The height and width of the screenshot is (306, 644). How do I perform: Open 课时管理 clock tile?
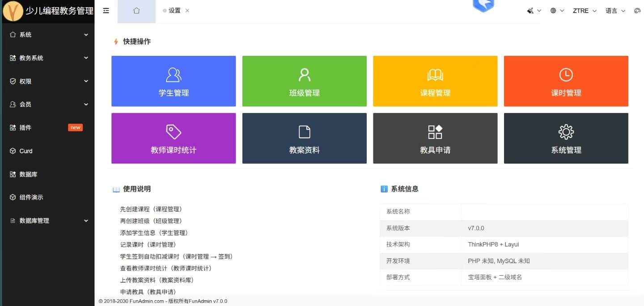click(566, 81)
